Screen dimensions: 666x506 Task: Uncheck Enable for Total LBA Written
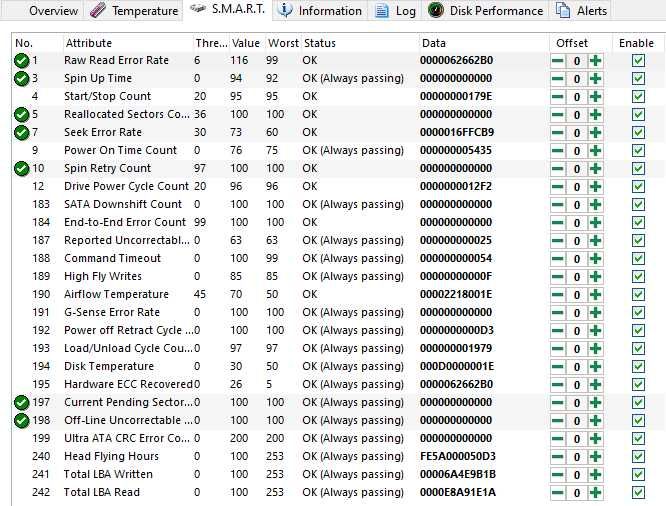click(x=638, y=475)
